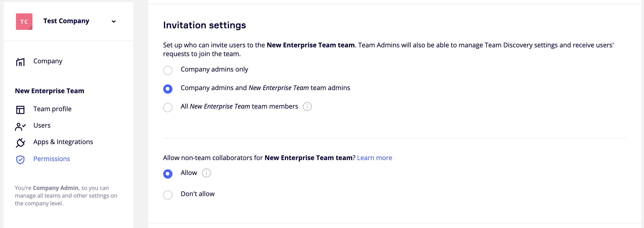Screen dimensions: 644x228
Task: Open the Company settings menu item
Action: [x=48, y=61]
